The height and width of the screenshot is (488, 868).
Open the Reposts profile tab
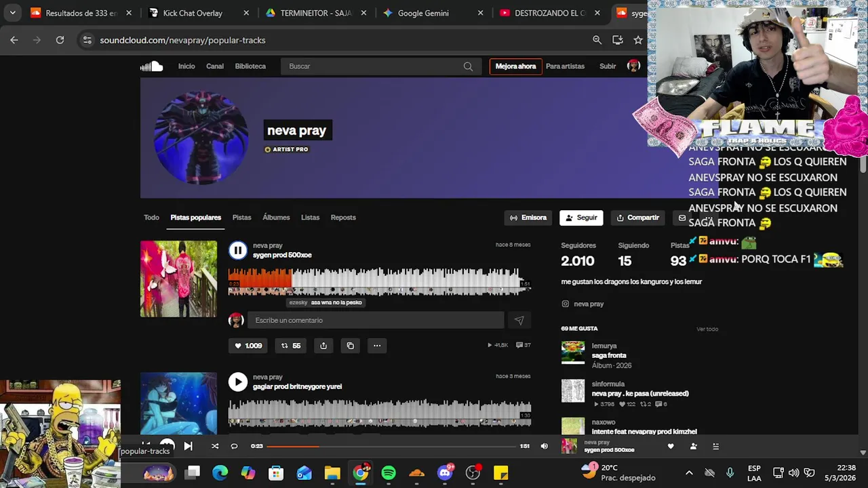[x=343, y=218]
